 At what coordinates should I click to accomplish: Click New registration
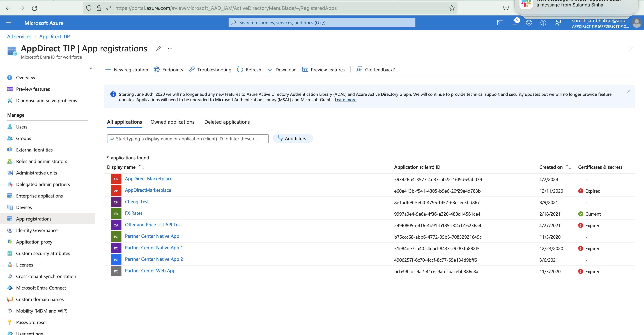point(127,70)
